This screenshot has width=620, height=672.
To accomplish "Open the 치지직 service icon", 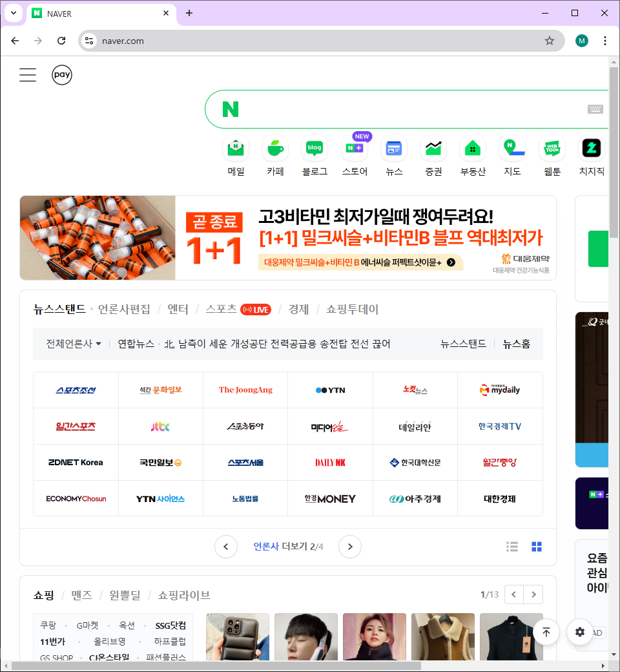I will click(x=591, y=148).
